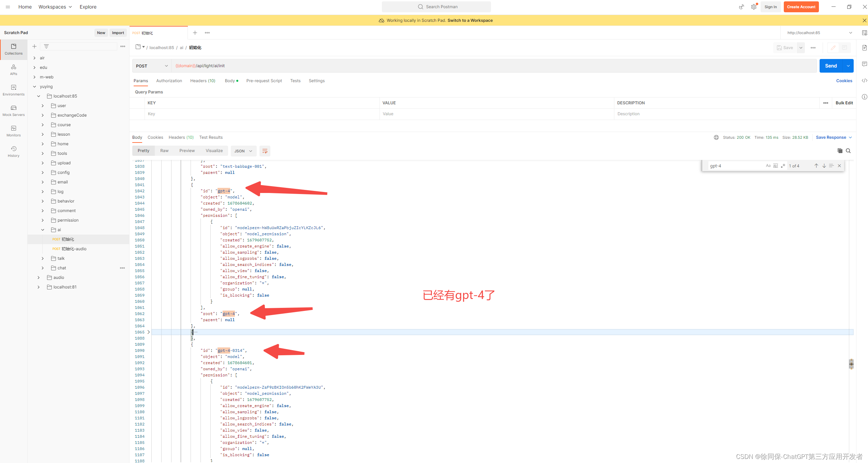This screenshot has height=463, width=868.
Task: Go to next find match arrow
Action: tap(824, 166)
